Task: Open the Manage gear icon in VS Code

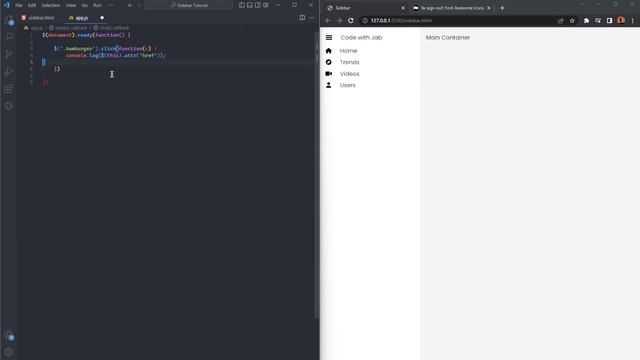Action: [9, 352]
